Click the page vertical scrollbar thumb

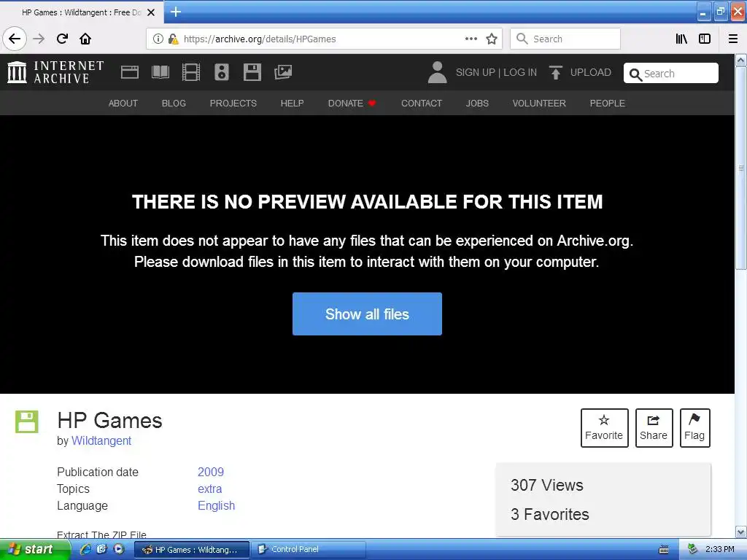tap(741, 168)
